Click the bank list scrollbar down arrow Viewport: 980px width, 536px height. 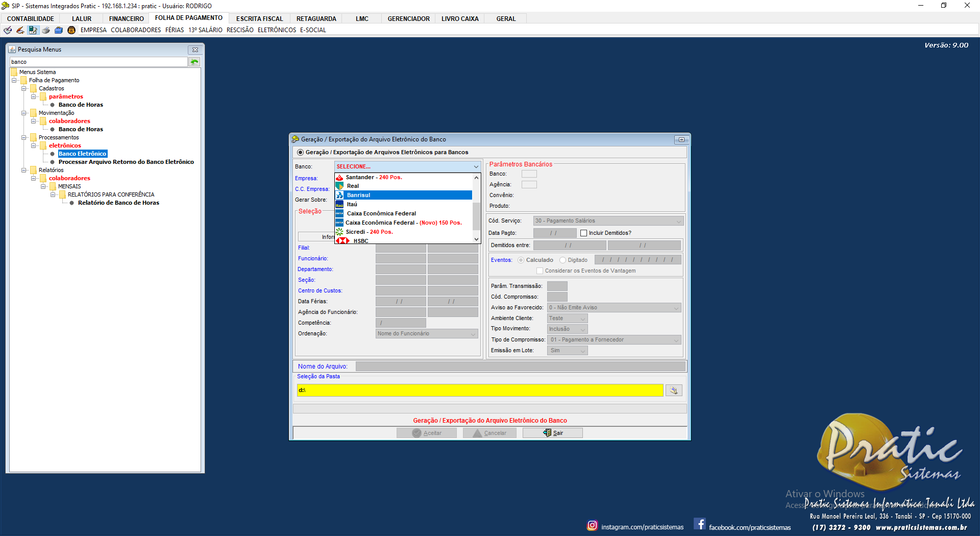click(x=476, y=239)
